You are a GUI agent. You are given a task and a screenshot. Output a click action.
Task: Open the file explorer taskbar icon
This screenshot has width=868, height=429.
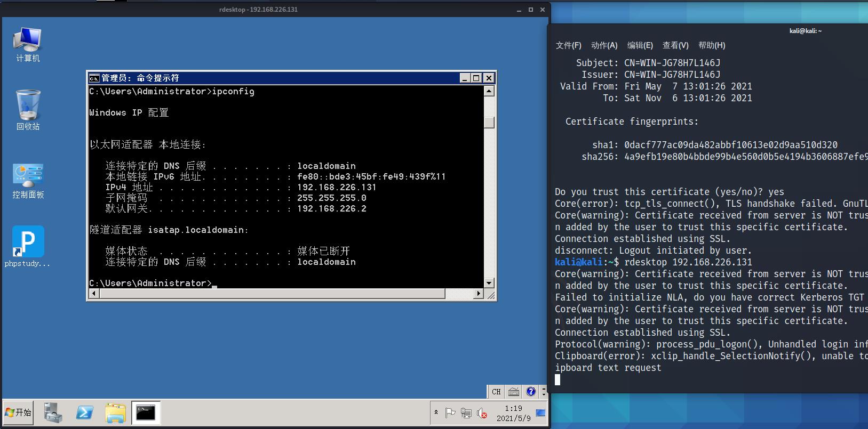point(115,412)
